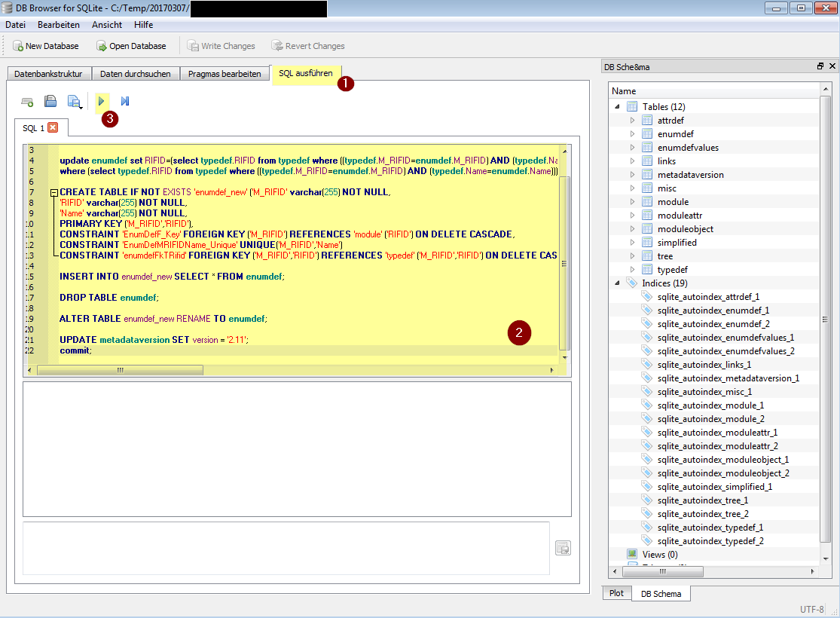The width and height of the screenshot is (840, 618).
Task: Click the open SQL tab icon
Action: (27, 101)
